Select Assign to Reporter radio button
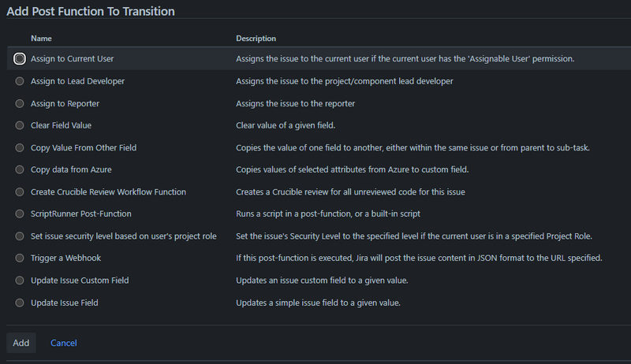Viewport: 631px width, 364px height. pyautogui.click(x=20, y=103)
